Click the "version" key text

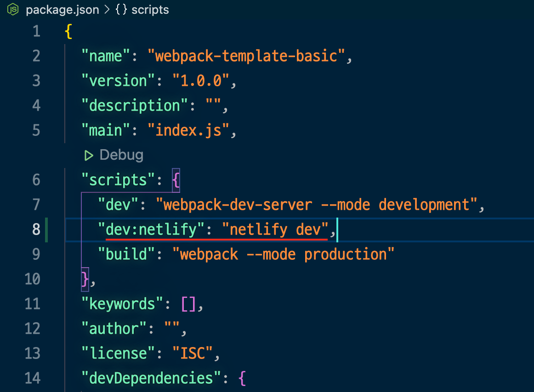click(118, 81)
